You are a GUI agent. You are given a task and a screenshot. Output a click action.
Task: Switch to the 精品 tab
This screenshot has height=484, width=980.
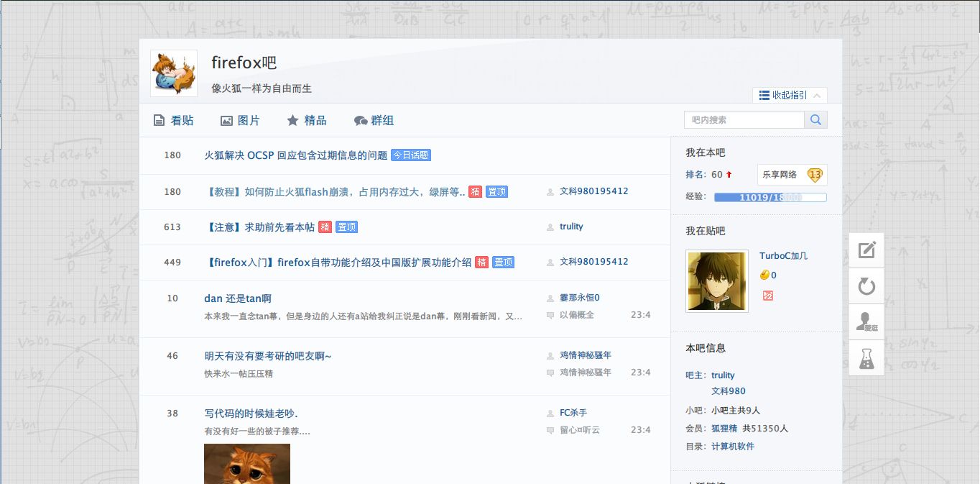point(307,121)
